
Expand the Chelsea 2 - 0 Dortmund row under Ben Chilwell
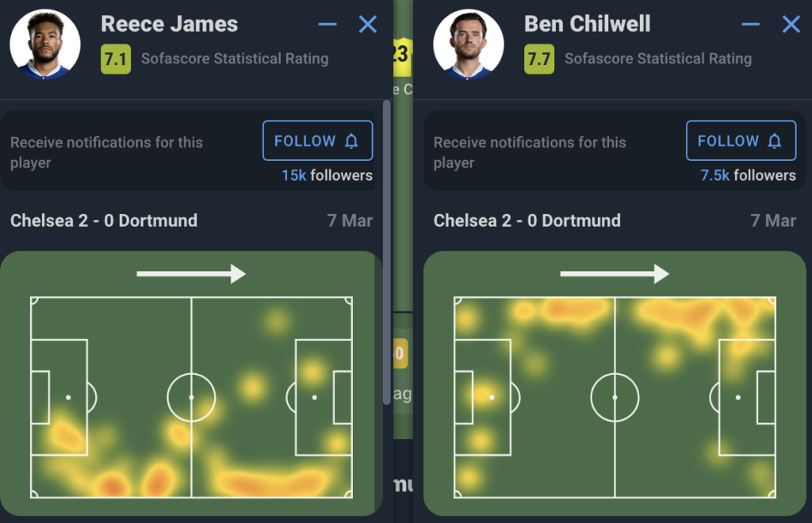[615, 221]
